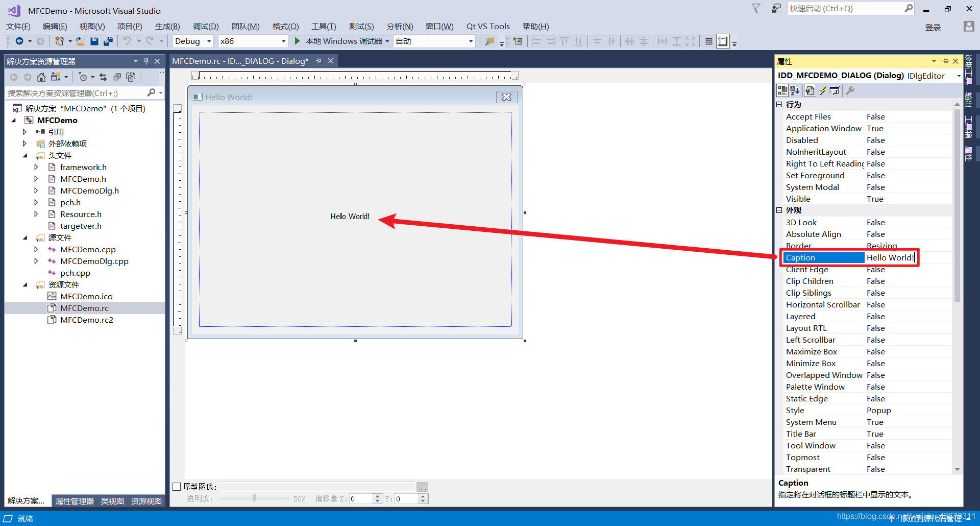The image size is (980, 526).
Task: Collapse the 头文件 folder node
Action: click(x=25, y=155)
